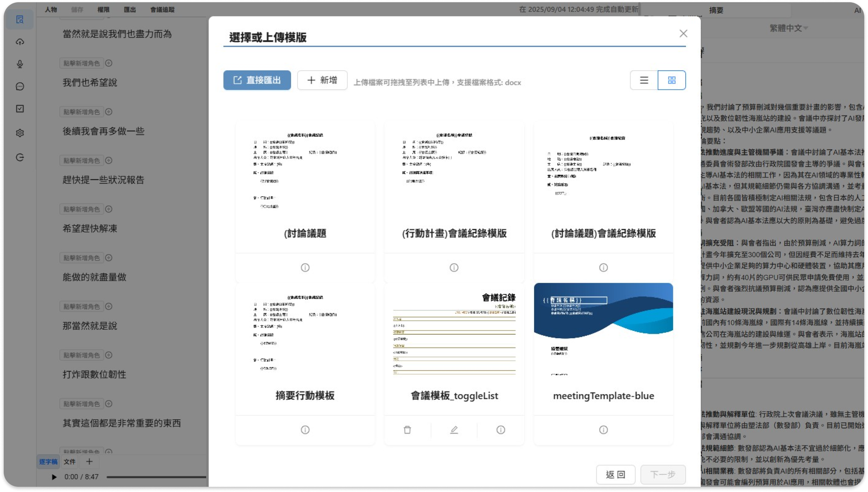
Task: Click info icon under (行動計畫)會議紀錄模版
Action: point(454,268)
